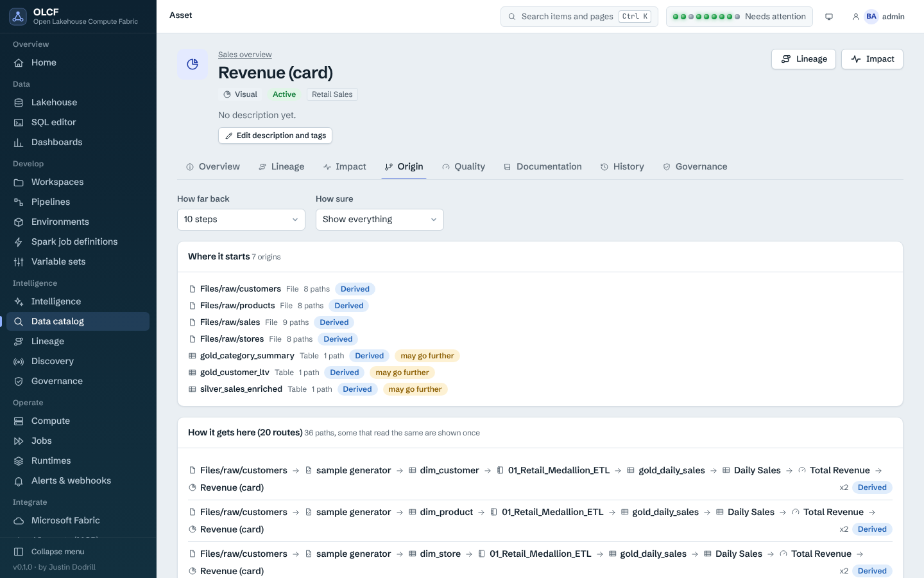Open the Governance tab
Image resolution: width=924 pixels, height=578 pixels.
click(695, 166)
